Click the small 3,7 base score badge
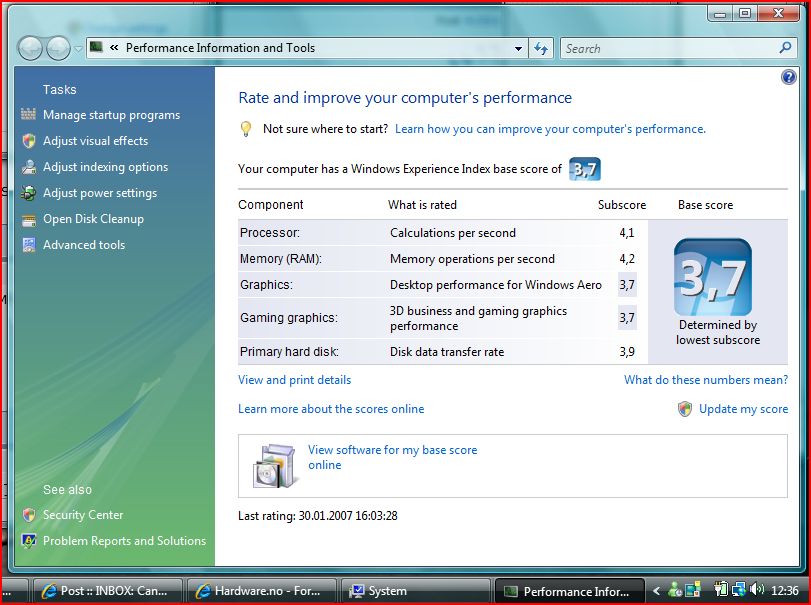Screen dimensions: 811x605 (585, 169)
